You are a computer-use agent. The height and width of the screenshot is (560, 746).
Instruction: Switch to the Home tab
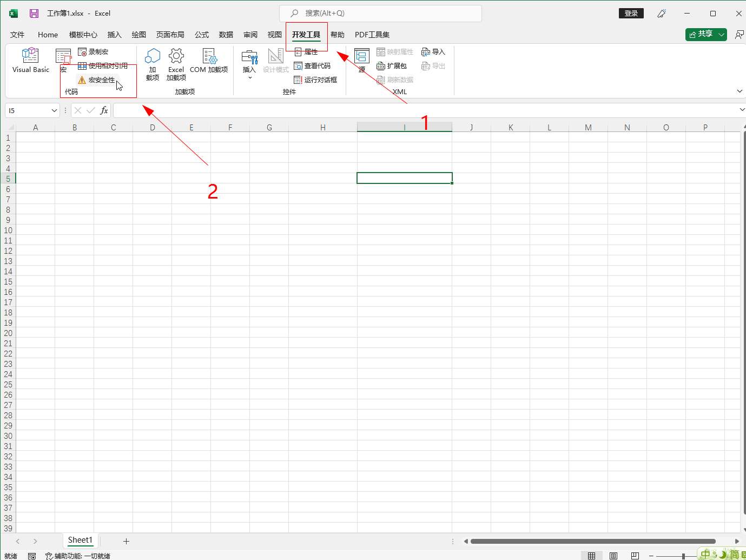(x=48, y=35)
